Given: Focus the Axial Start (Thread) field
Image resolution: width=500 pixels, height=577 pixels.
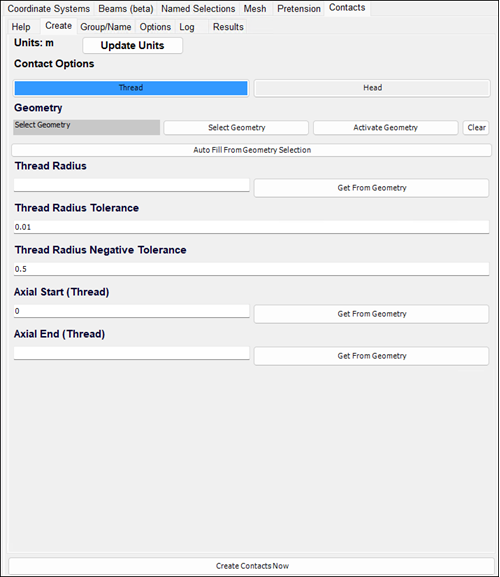Looking at the screenshot, I should coord(131,311).
